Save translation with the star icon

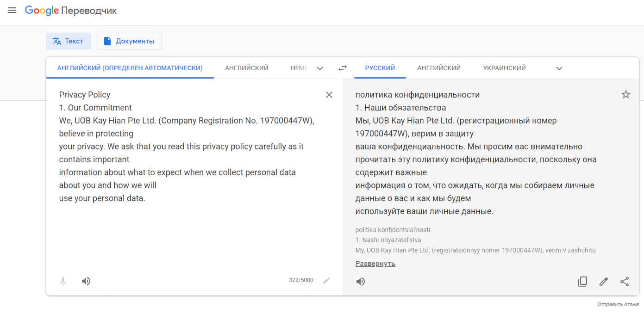[x=626, y=95]
